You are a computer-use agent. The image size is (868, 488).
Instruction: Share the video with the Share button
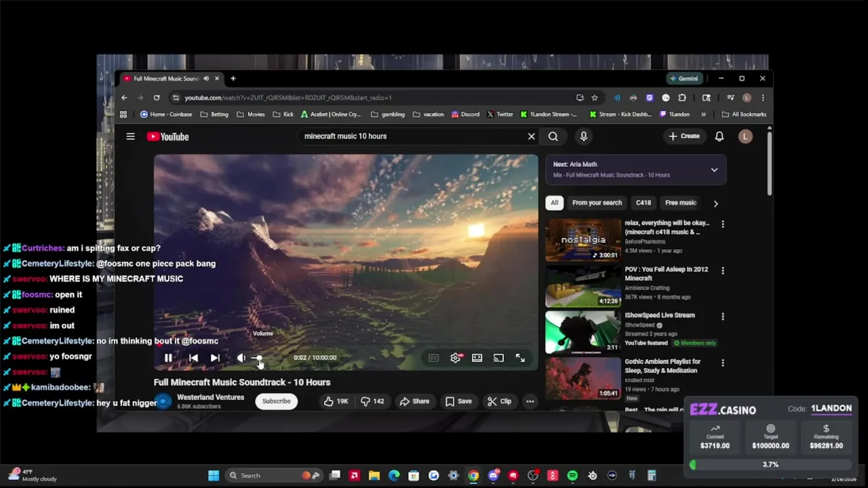tap(414, 401)
